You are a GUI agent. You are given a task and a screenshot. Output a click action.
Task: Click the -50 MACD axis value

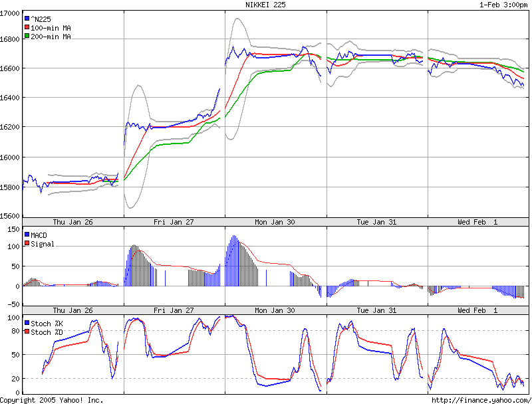[x=13, y=304]
